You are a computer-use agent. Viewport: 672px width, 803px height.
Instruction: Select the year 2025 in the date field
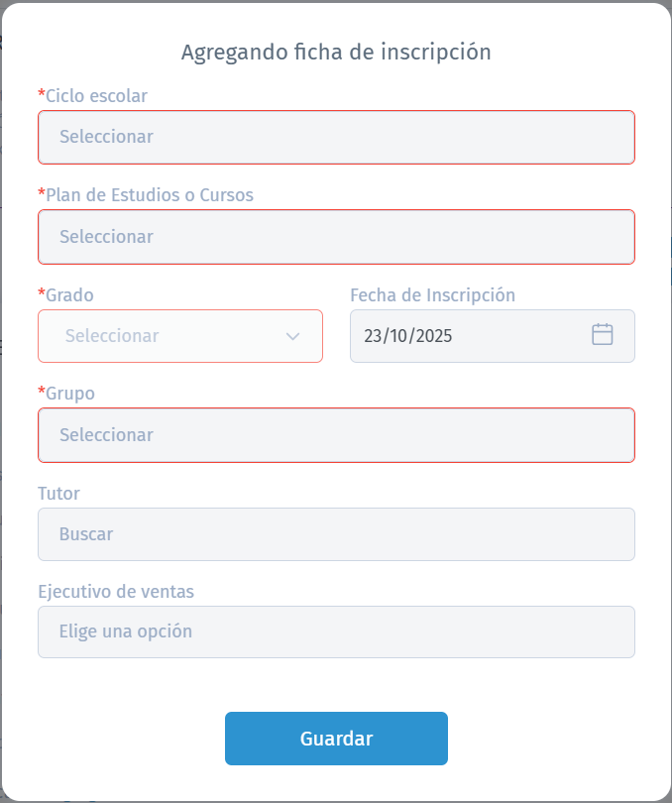(437, 335)
